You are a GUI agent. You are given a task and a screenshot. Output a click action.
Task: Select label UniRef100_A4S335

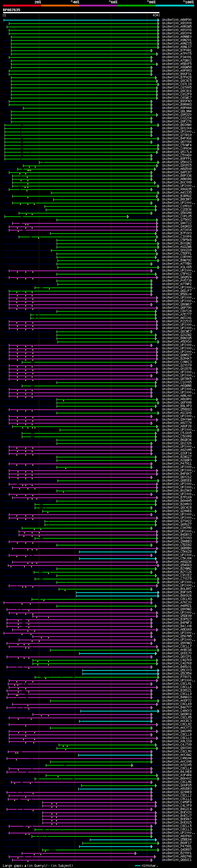[x=177, y=193]
